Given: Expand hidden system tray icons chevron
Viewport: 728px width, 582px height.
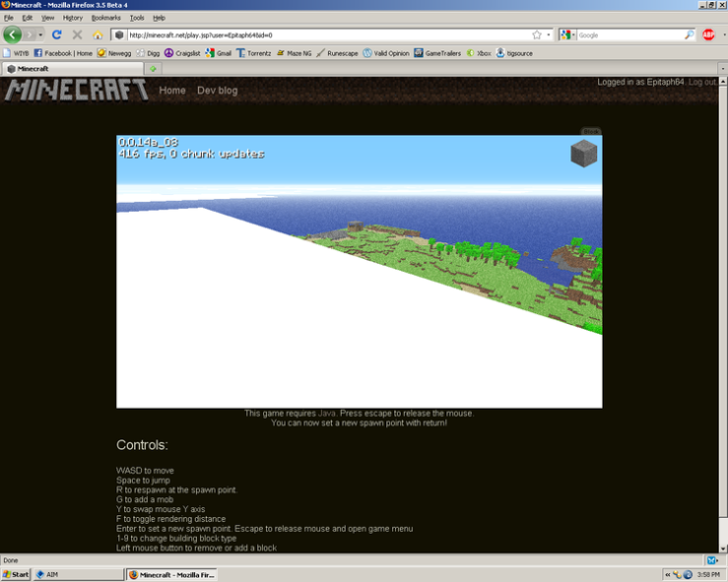Looking at the screenshot, I should (x=668, y=574).
